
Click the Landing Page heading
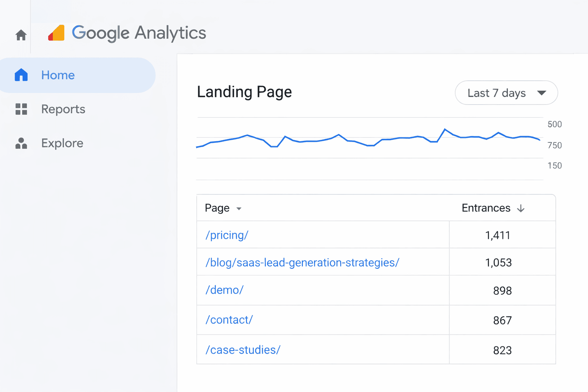pos(244,92)
